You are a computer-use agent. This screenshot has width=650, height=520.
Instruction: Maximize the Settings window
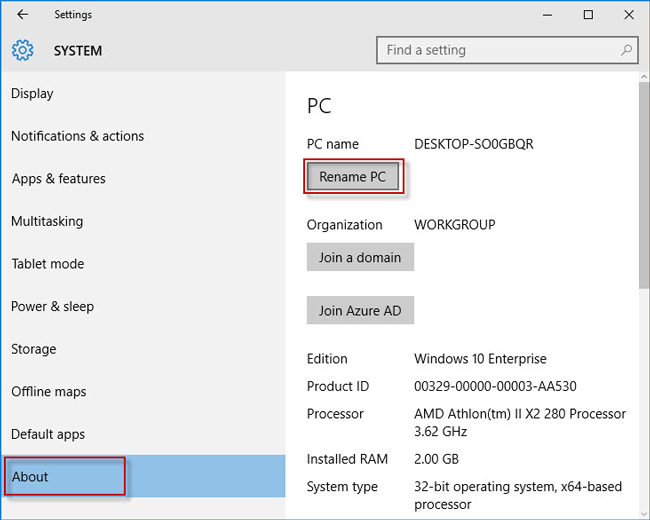click(588, 15)
